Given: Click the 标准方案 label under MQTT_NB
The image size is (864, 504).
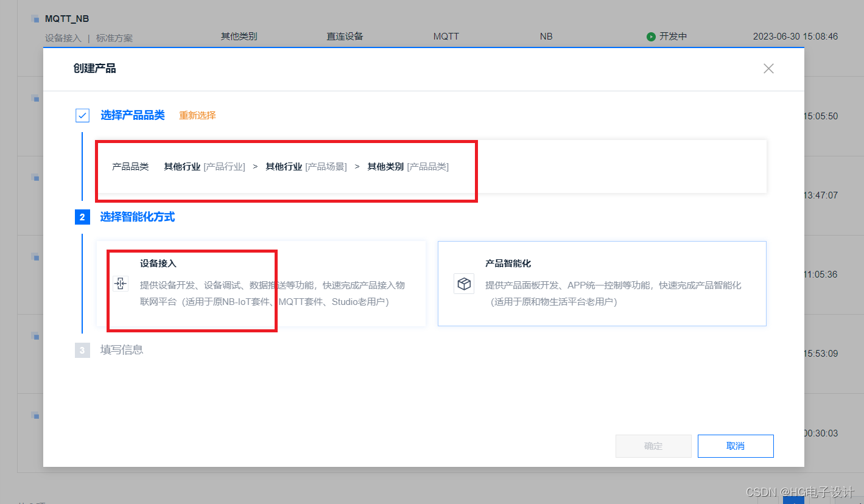Looking at the screenshot, I should [x=113, y=38].
